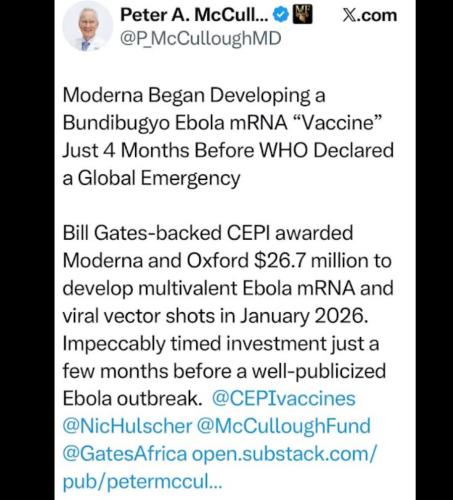Viewport: 453px width, 500px height.
Task: Open the @NicHulscher mention
Action: [127, 426]
